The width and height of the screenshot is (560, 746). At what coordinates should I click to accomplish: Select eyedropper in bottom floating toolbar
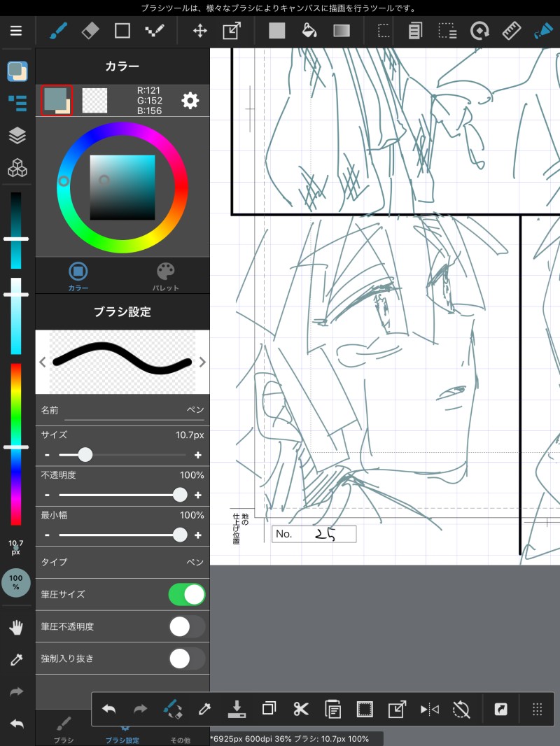coord(204,710)
